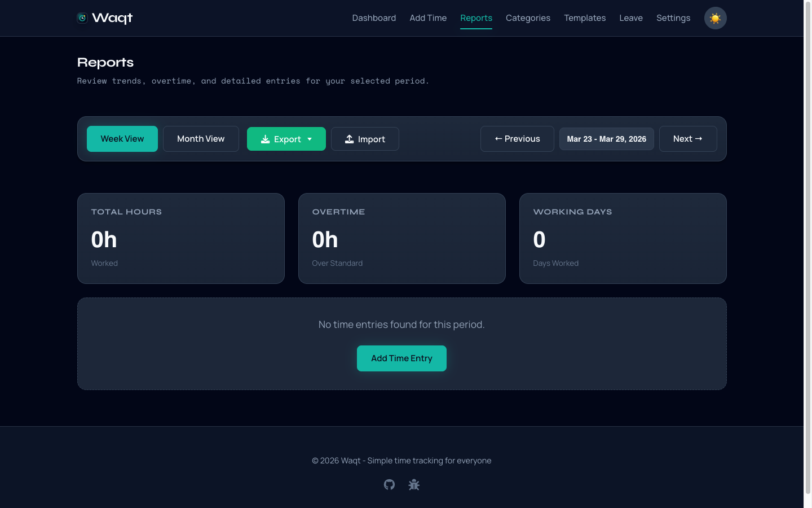Open the Leave page
The width and height of the screenshot is (812, 508).
pos(630,18)
